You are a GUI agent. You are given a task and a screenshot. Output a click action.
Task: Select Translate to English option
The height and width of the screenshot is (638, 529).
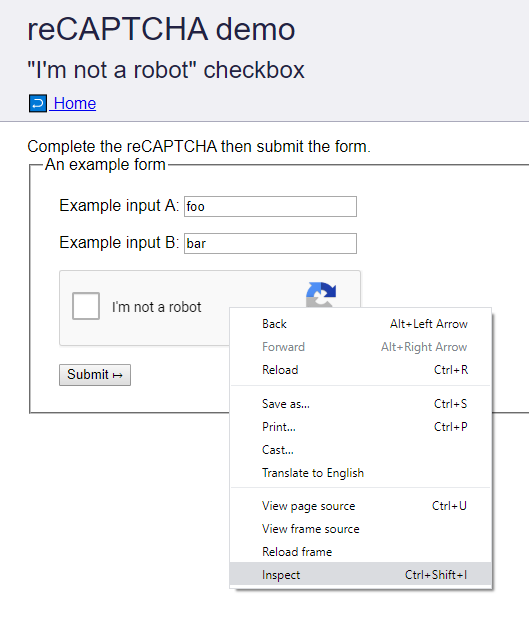pyautogui.click(x=361, y=473)
